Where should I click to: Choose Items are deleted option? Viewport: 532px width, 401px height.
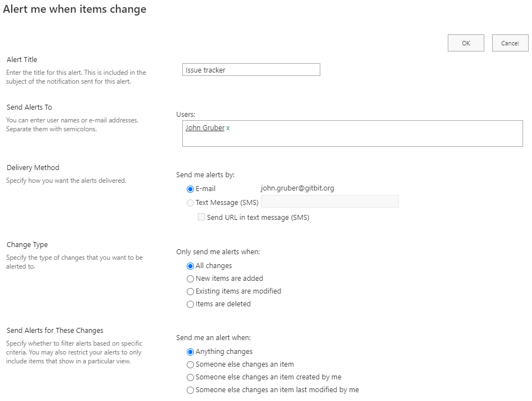190,304
